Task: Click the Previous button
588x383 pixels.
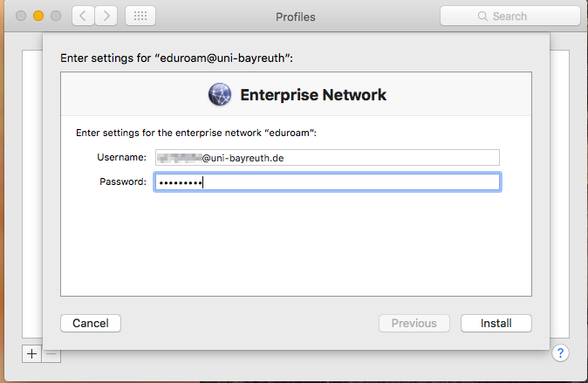Action: (414, 323)
